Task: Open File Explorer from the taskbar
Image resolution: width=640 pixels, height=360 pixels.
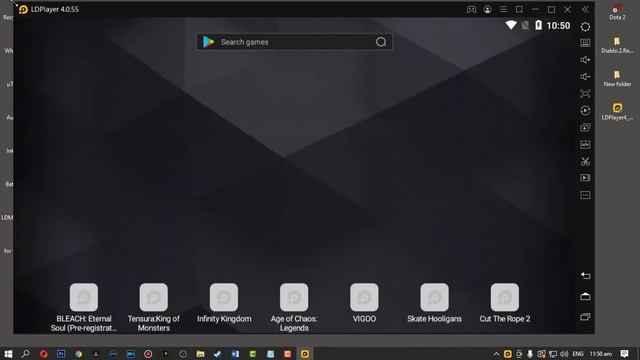Action: coord(200,353)
